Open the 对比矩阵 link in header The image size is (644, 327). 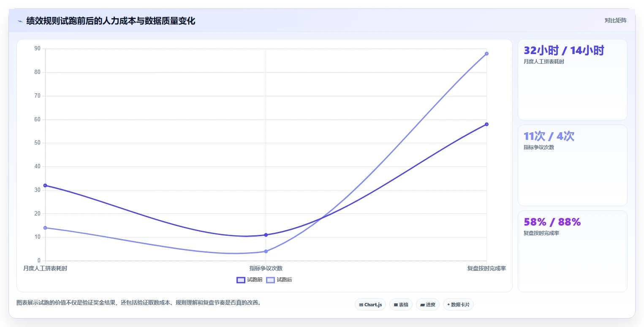(615, 20)
